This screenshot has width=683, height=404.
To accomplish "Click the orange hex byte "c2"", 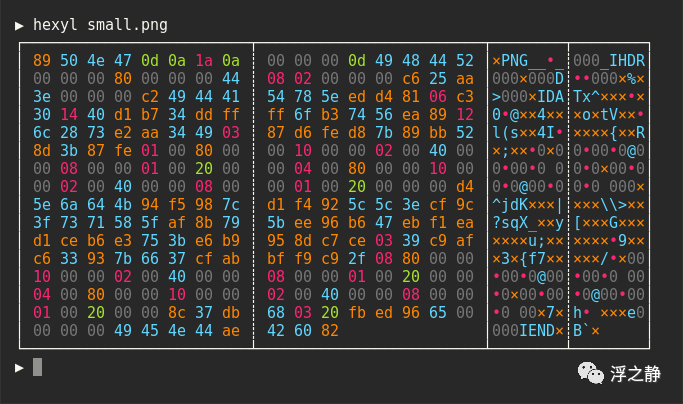I will point(150,96).
